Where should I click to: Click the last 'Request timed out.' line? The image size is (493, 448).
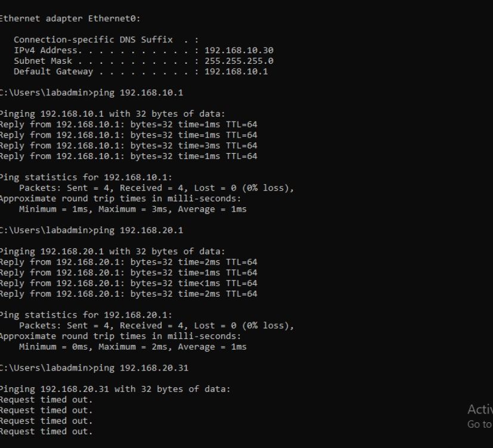tap(46, 431)
